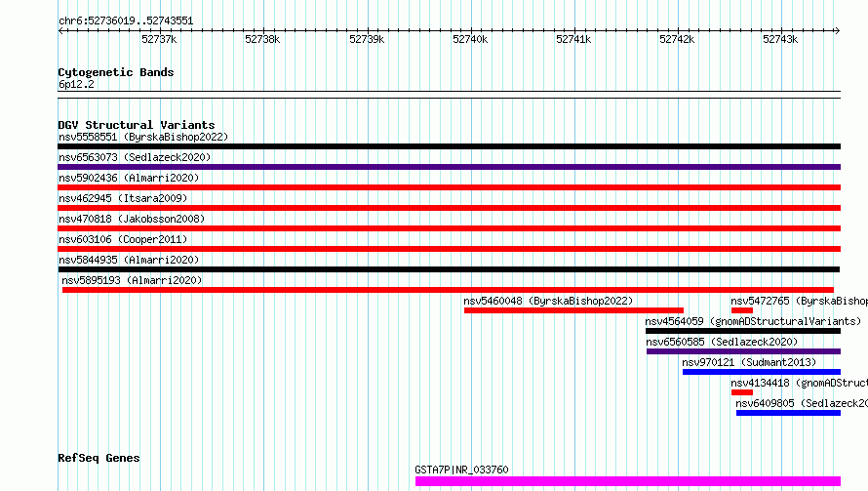Click the 52739k ruler tick label
This screenshot has width=868, height=491.
tap(367, 39)
